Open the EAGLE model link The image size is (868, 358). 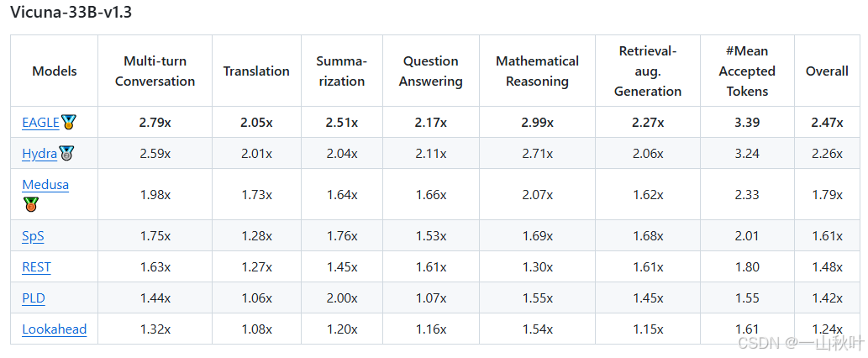click(x=40, y=123)
